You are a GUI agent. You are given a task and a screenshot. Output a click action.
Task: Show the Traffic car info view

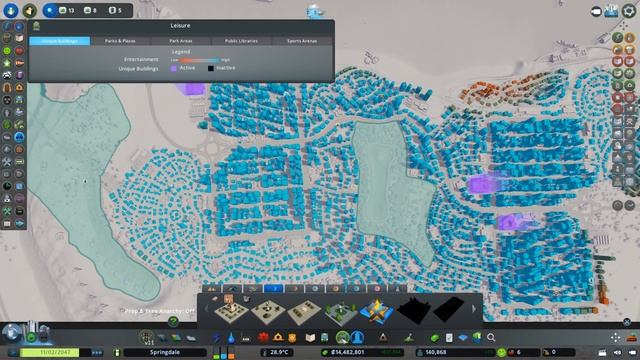(x=7, y=76)
